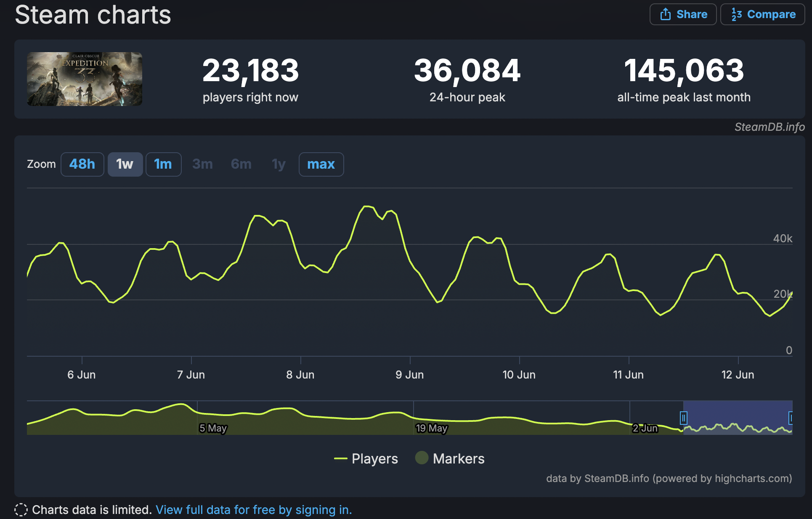This screenshot has height=519, width=812.
Task: Switch zoom to 1m
Action: tap(163, 164)
